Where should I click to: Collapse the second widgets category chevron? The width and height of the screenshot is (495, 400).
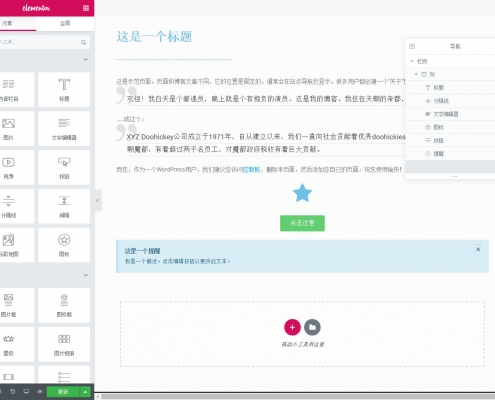[86, 275]
